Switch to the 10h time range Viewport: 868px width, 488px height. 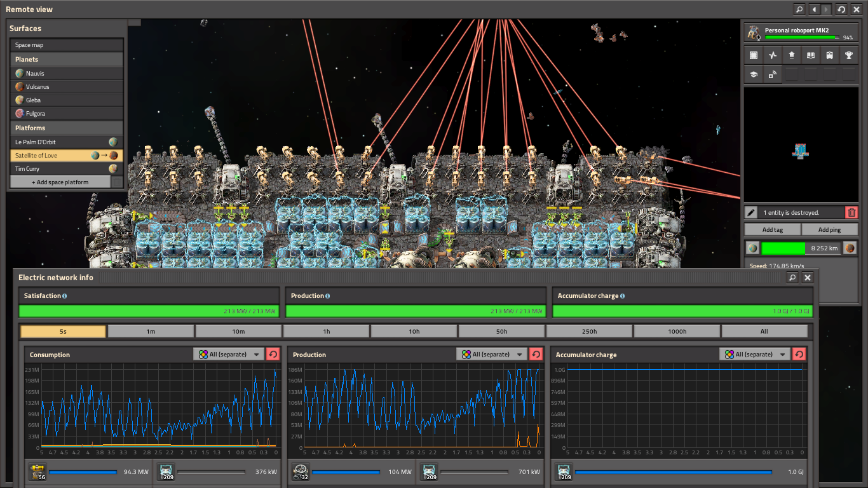pyautogui.click(x=414, y=331)
